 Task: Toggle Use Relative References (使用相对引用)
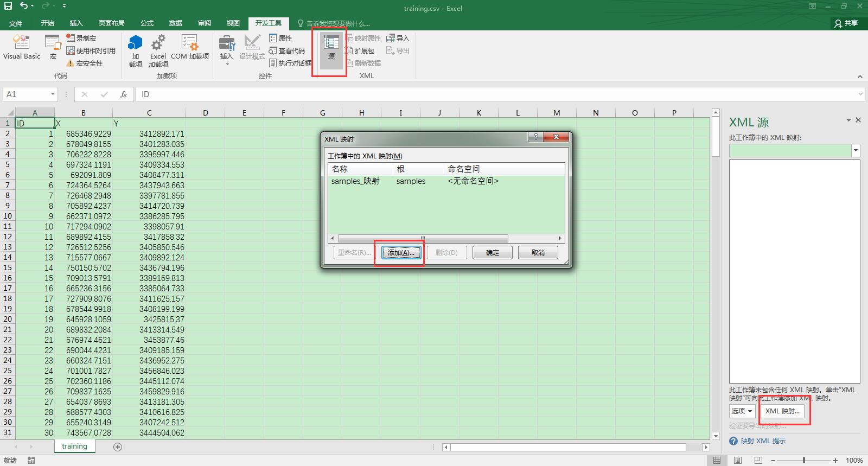tap(91, 50)
